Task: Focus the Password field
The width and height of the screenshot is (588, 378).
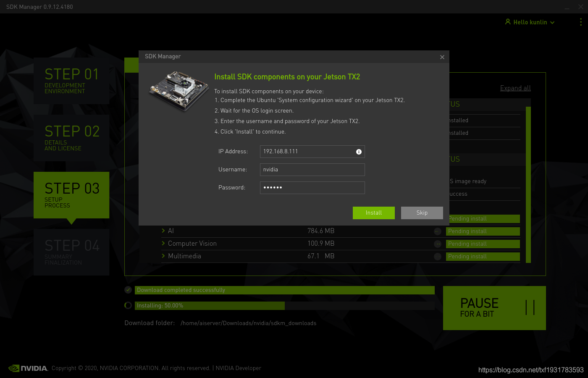Action: [312, 188]
